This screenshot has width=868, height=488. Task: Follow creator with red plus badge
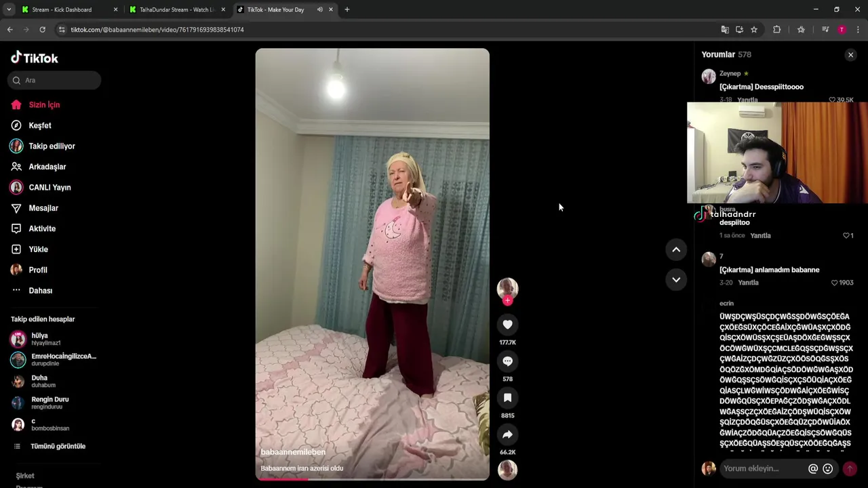click(507, 300)
